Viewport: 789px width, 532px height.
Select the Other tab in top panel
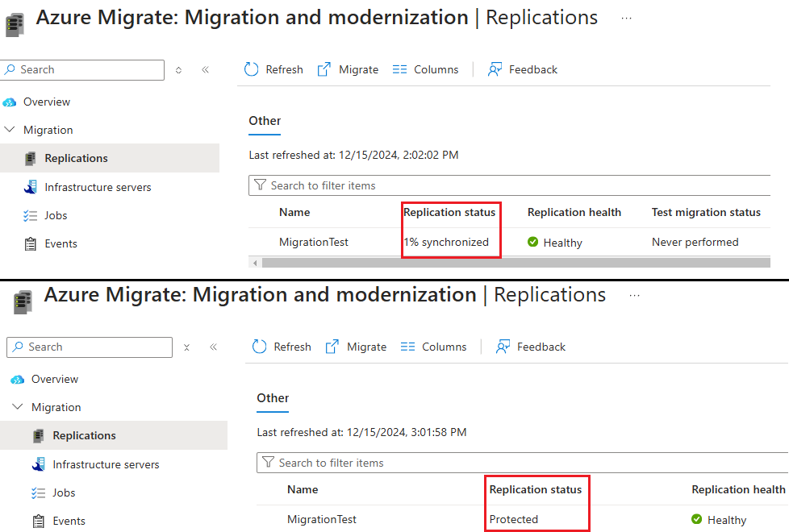[x=265, y=121]
